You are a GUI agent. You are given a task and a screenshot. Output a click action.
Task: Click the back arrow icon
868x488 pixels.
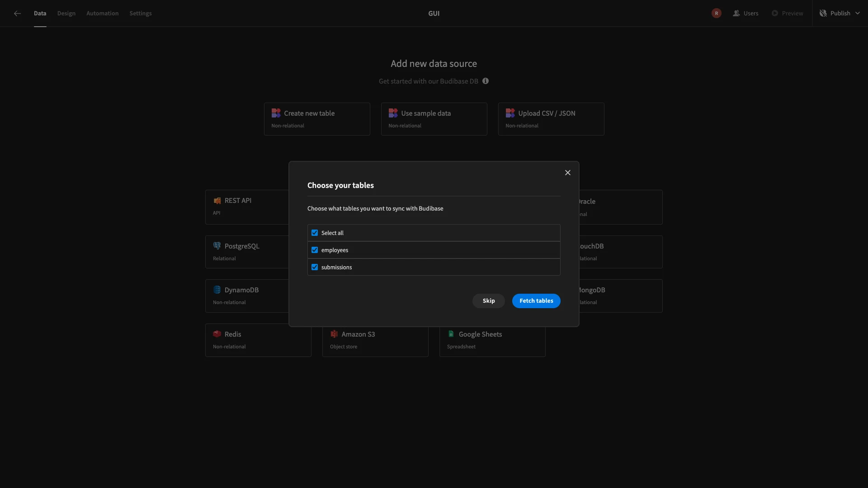17,14
